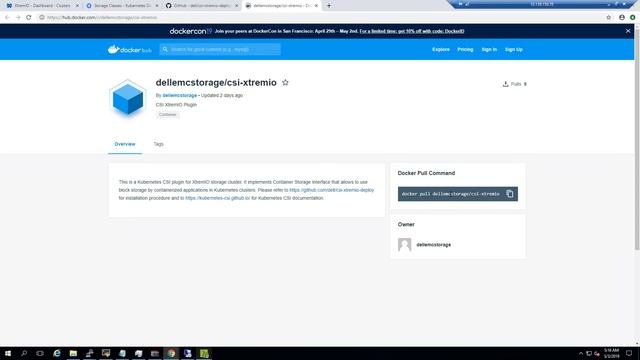640x360 pixels.
Task: Open Windows taskbar search
Action: [24, 353]
